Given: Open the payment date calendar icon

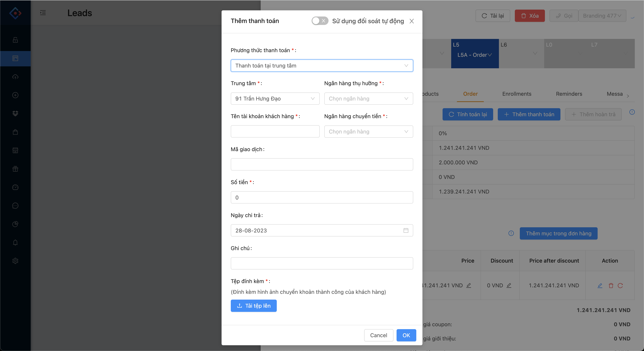Looking at the screenshot, I should click(x=406, y=230).
